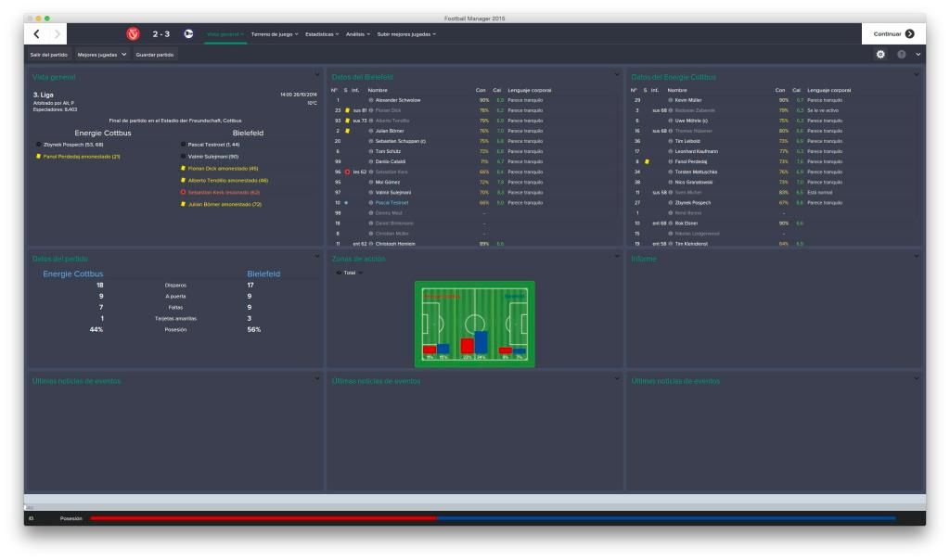Click Valmir Sulejmani in the Bielefeld player list
This screenshot has width=950, height=560.
[x=393, y=193]
